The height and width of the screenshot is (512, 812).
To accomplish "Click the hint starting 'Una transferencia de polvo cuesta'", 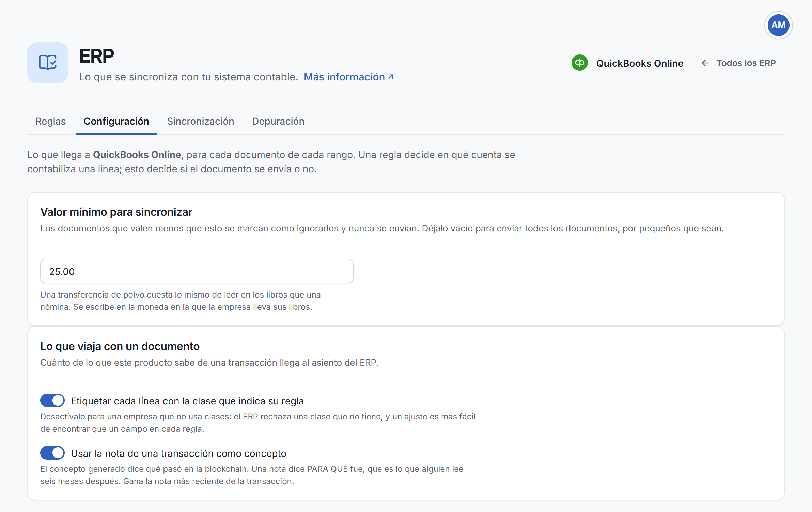I will (x=181, y=301).
